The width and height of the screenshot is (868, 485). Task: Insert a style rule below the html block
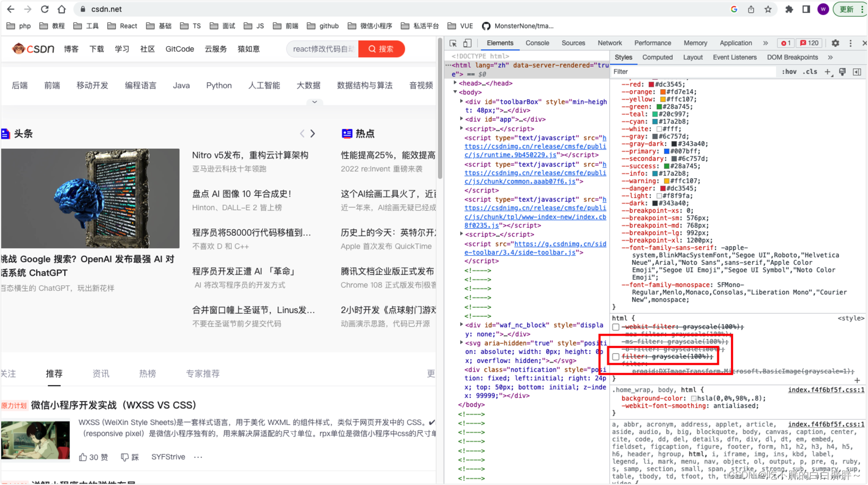click(x=857, y=380)
